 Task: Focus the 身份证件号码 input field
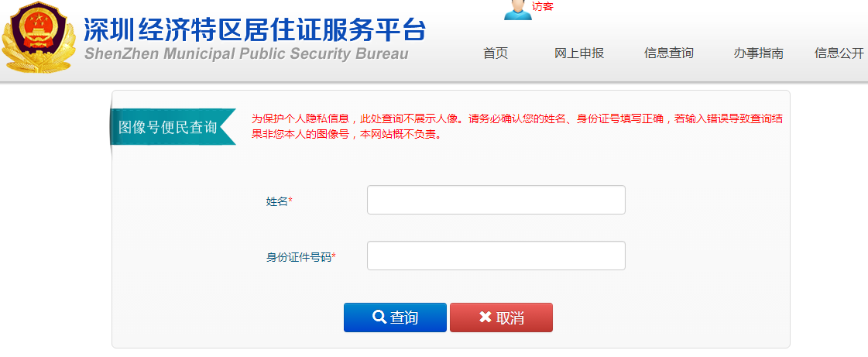click(x=496, y=256)
